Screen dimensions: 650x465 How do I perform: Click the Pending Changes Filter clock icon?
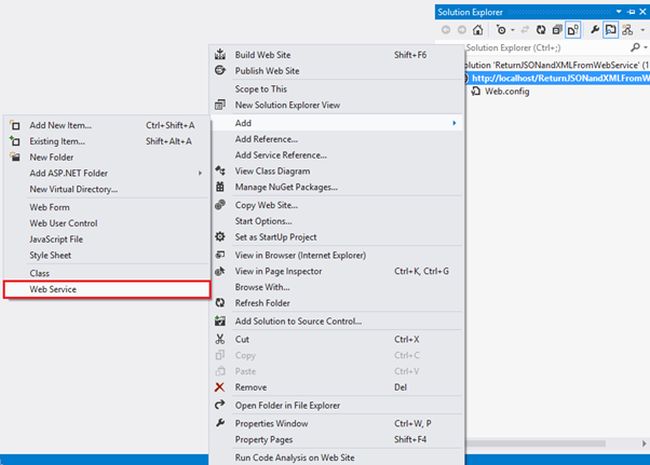(501, 30)
